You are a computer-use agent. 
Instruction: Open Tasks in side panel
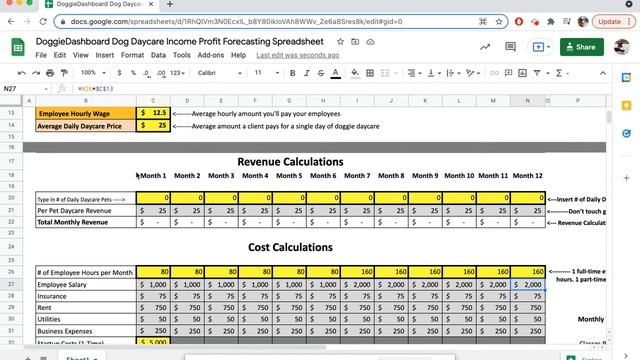click(627, 133)
